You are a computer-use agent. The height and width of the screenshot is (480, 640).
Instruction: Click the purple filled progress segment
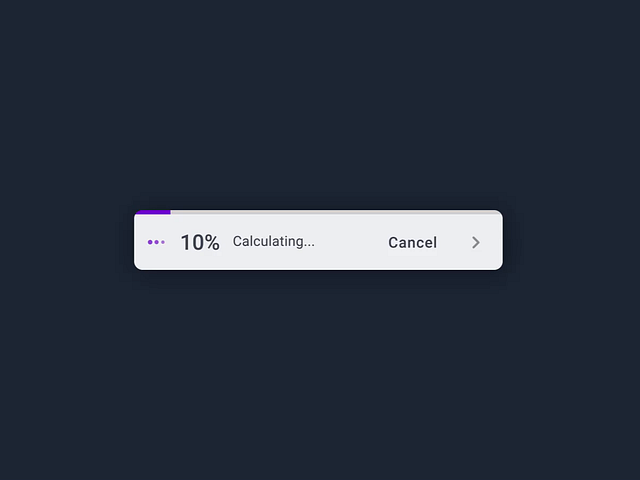click(153, 212)
